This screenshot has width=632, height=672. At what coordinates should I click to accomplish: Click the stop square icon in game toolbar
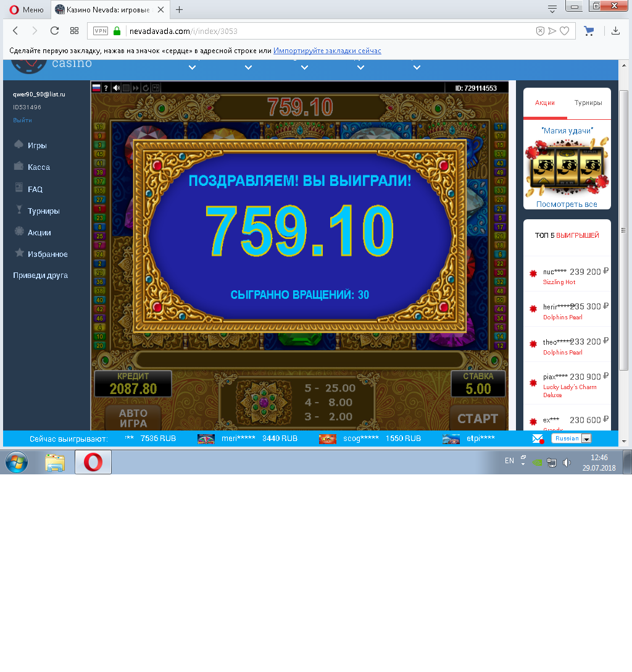[x=126, y=88]
